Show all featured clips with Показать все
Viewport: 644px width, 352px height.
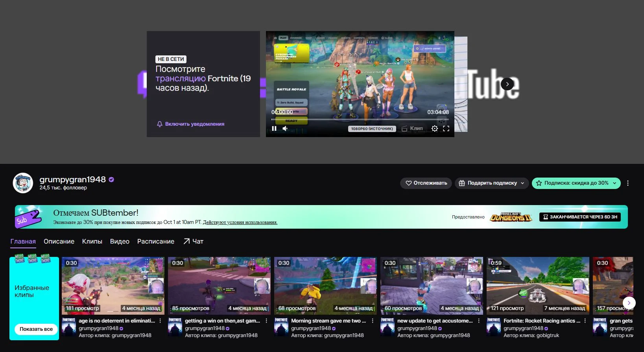[36, 329]
